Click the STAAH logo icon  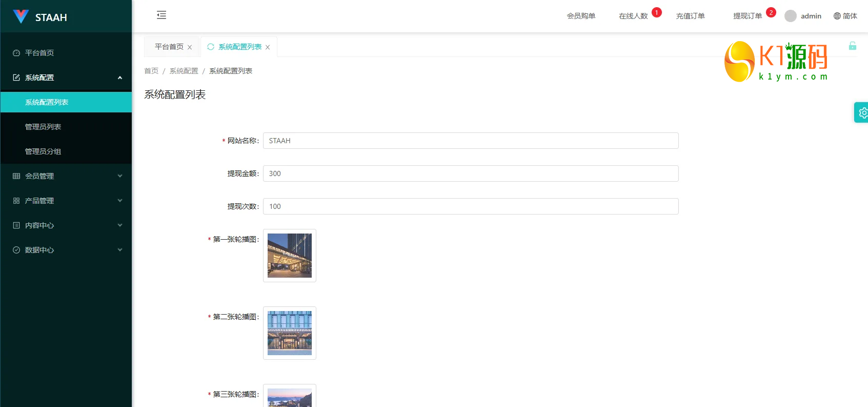(x=21, y=16)
